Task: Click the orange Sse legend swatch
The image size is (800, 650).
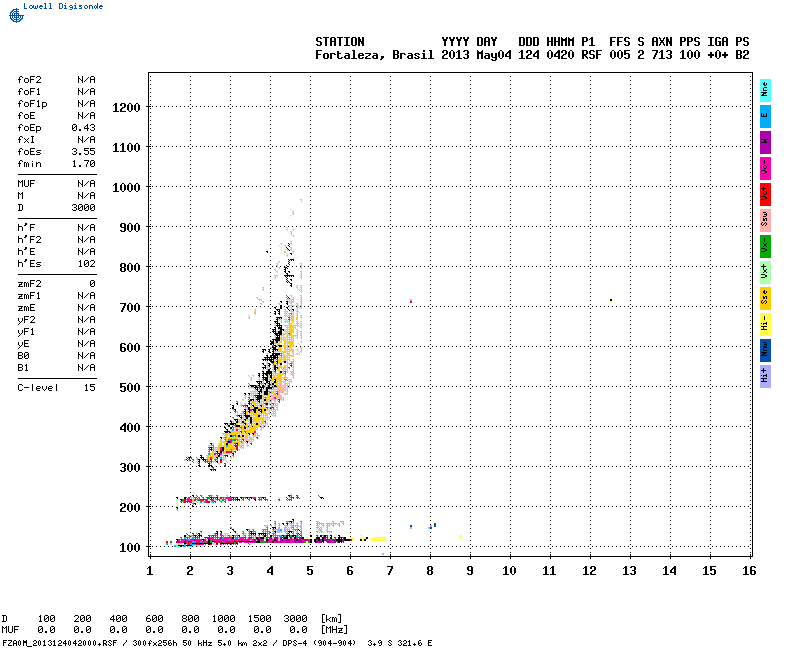Action: pyautogui.click(x=765, y=298)
